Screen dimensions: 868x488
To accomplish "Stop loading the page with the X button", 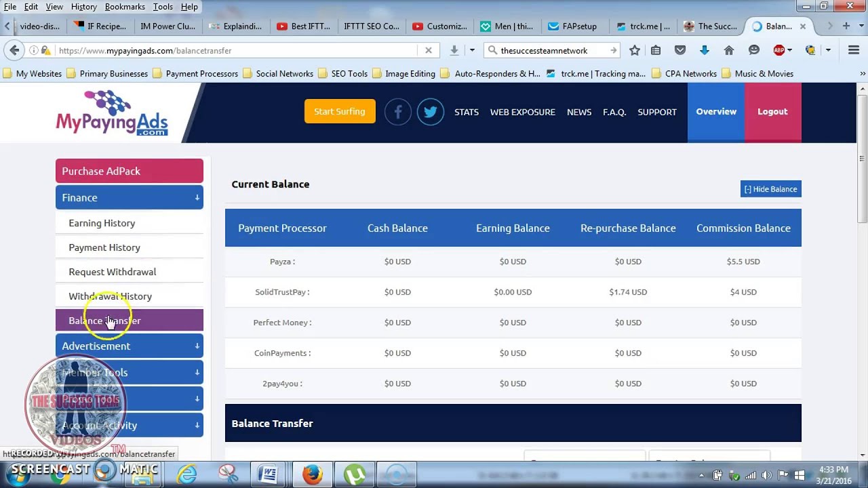I will pos(429,50).
